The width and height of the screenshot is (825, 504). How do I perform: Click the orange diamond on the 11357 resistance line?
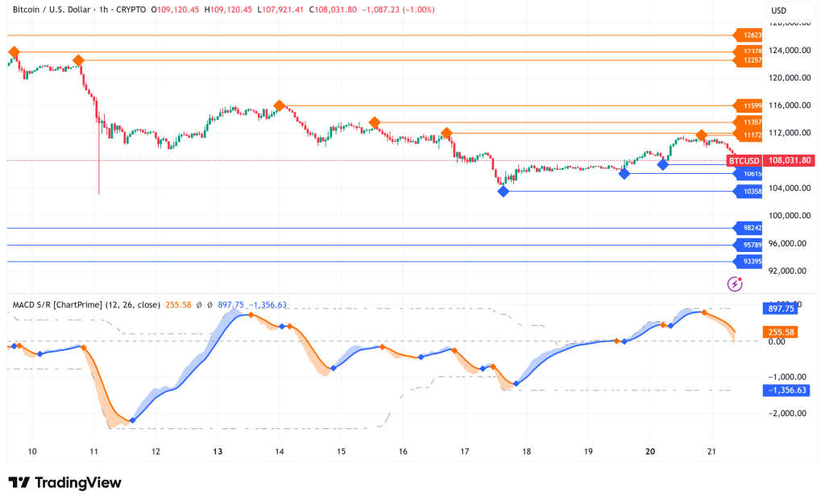coord(375,122)
